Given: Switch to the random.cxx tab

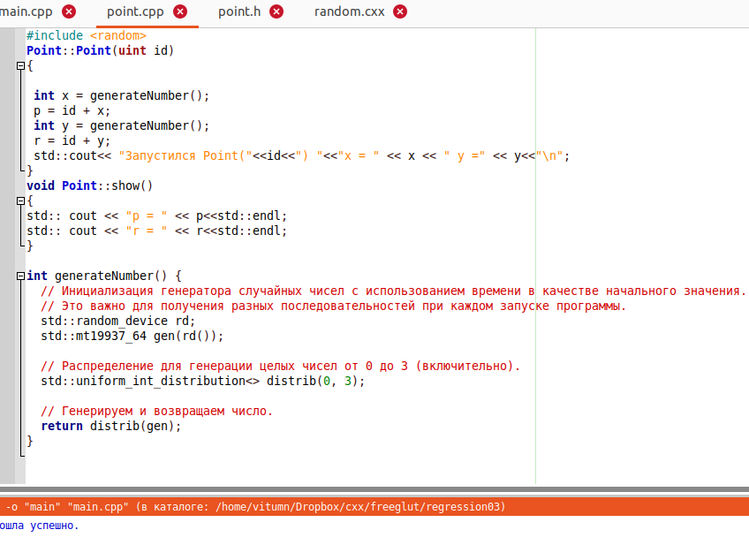Looking at the screenshot, I should (x=349, y=11).
